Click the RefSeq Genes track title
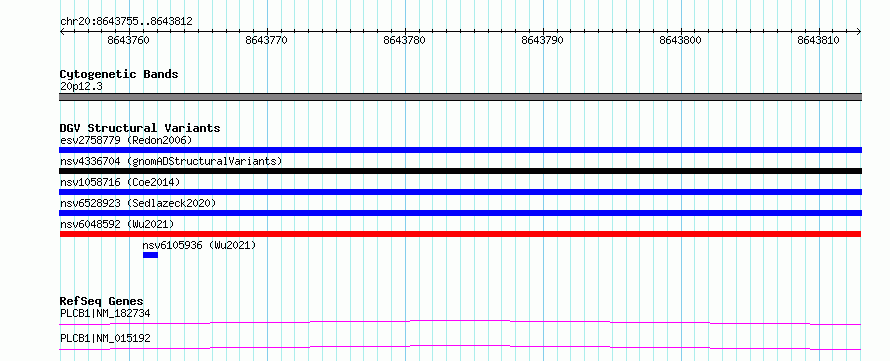Image resolution: width=890 pixels, height=361 pixels. click(102, 301)
